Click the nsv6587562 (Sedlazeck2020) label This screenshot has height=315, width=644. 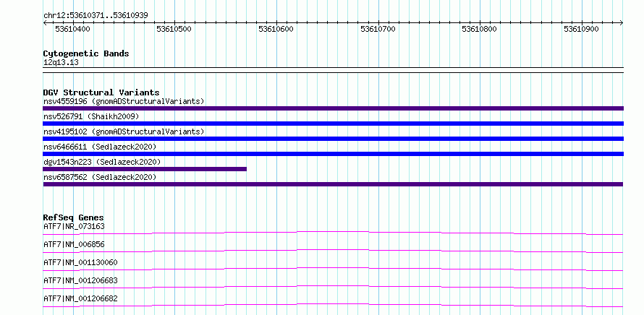[100, 177]
